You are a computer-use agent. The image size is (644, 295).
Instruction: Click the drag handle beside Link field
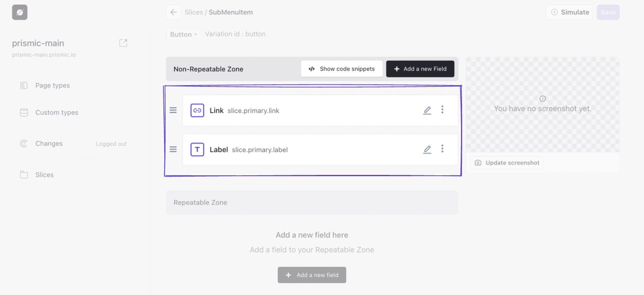tap(173, 110)
